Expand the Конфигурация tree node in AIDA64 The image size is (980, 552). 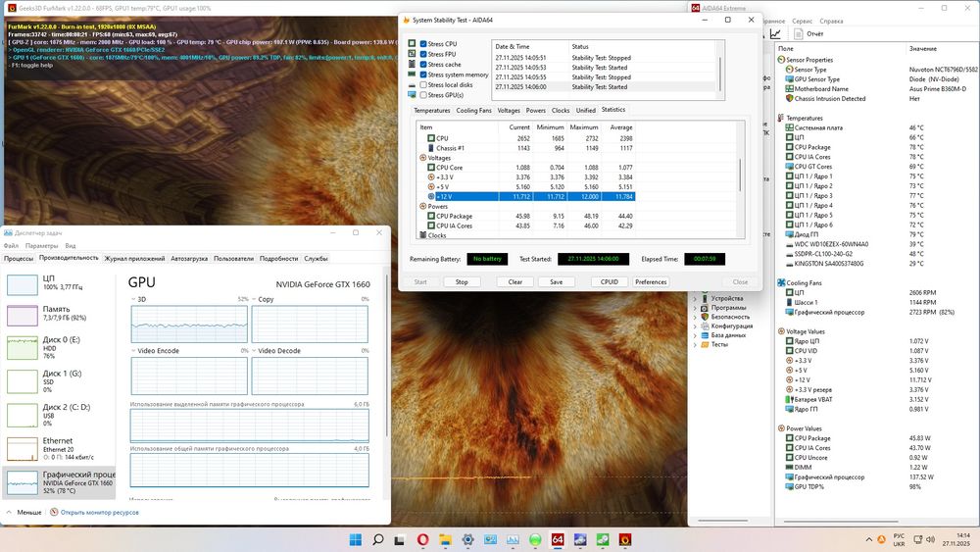pos(695,326)
